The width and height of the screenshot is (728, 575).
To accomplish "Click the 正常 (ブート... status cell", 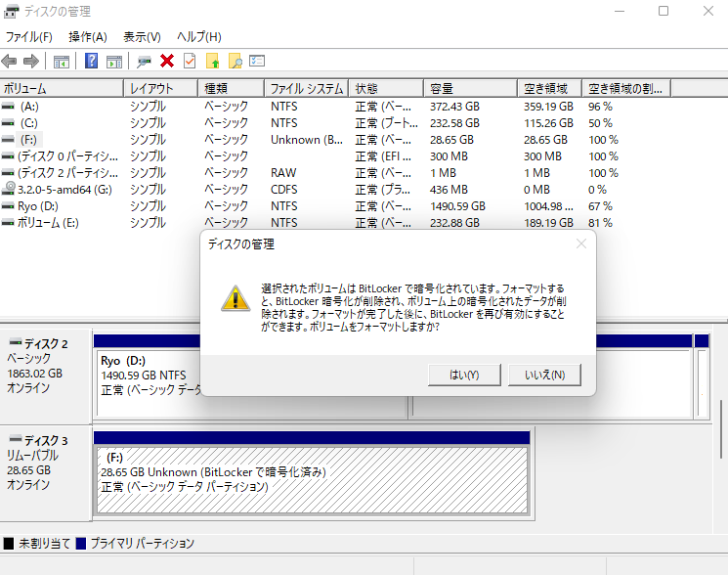I will click(386, 123).
